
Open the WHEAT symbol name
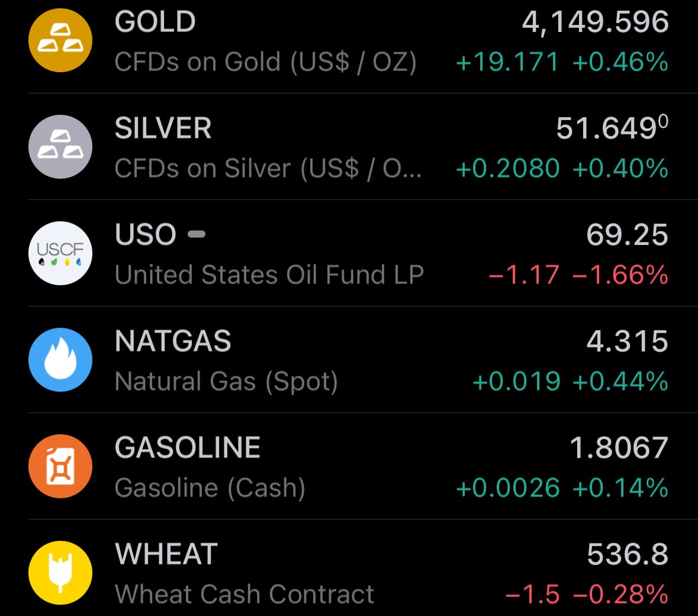click(x=166, y=554)
